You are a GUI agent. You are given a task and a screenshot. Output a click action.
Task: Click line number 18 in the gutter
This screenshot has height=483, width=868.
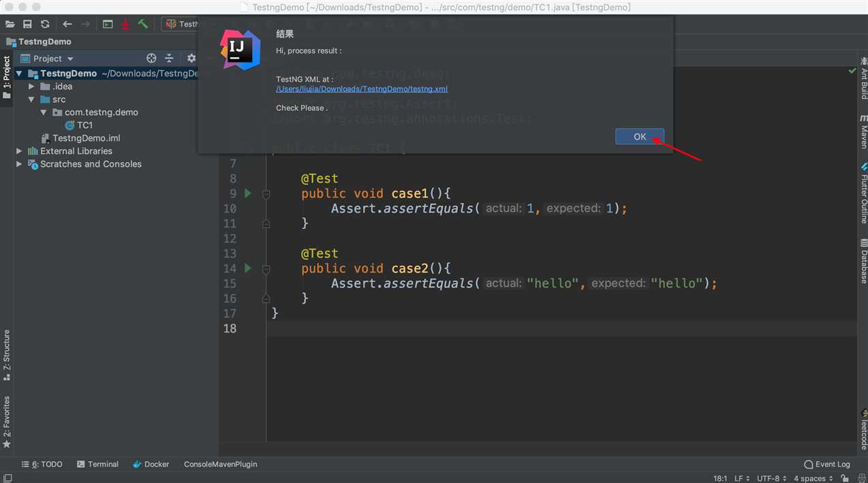tap(230, 328)
